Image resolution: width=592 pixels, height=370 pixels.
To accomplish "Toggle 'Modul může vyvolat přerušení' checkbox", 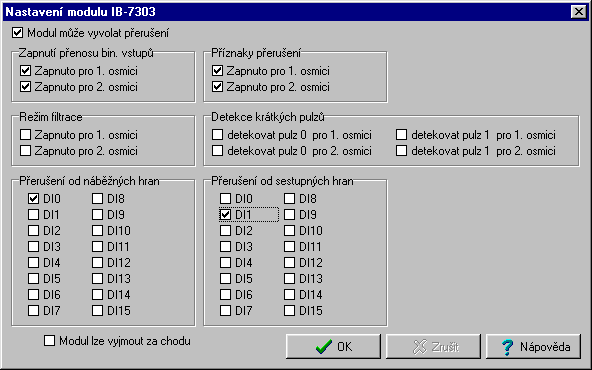I will coord(17,32).
